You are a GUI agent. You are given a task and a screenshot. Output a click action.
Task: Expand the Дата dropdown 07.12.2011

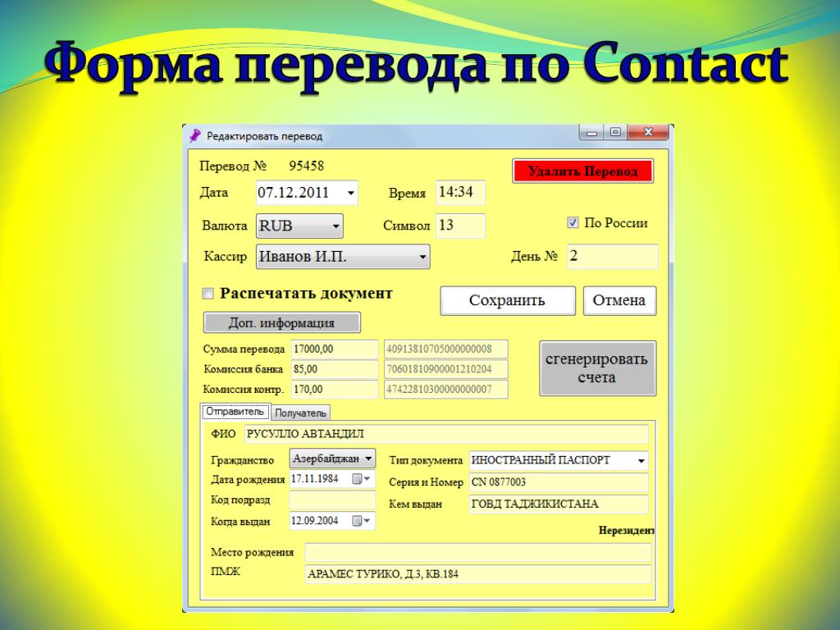click(x=350, y=193)
